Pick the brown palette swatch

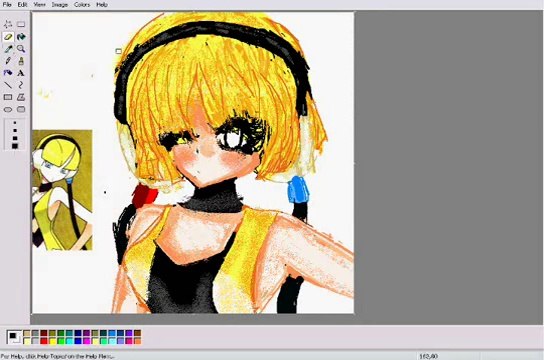click(x=138, y=333)
